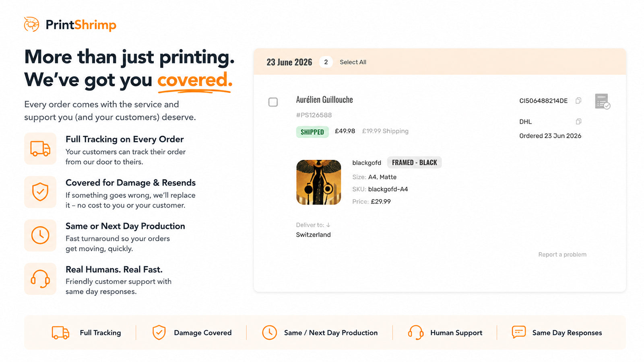Click the PrintShrimp shrimp logo icon
Image resolution: width=644 pixels, height=362 pixels.
click(x=31, y=25)
